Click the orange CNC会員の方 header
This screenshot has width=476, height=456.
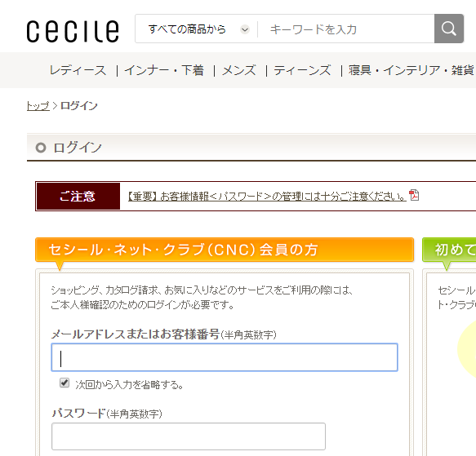click(x=225, y=250)
